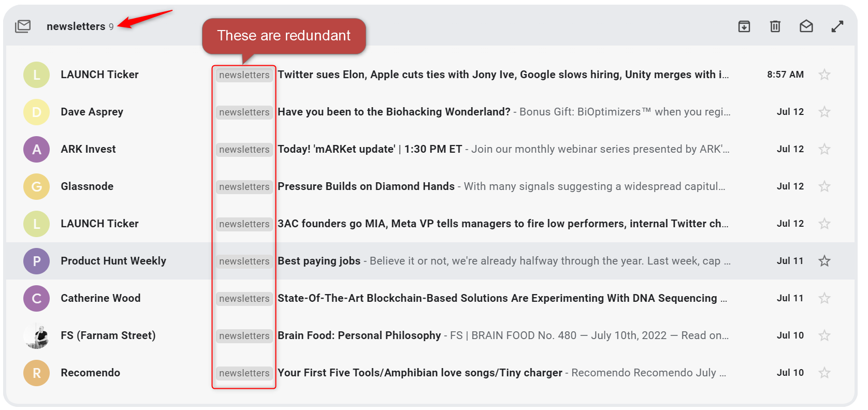Click the bundle count 9
868x410 pixels.
[x=111, y=27]
